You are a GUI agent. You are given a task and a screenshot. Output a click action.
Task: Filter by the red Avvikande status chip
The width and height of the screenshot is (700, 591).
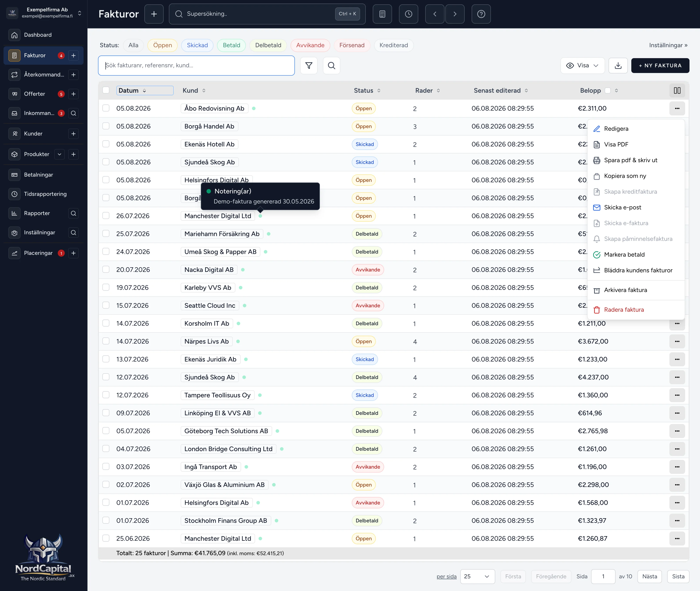coord(310,45)
